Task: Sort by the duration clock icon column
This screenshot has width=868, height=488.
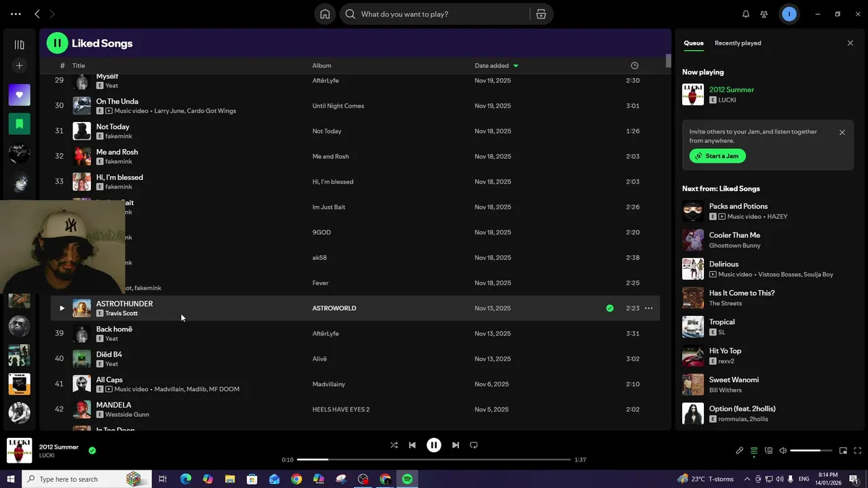Action: (x=635, y=66)
